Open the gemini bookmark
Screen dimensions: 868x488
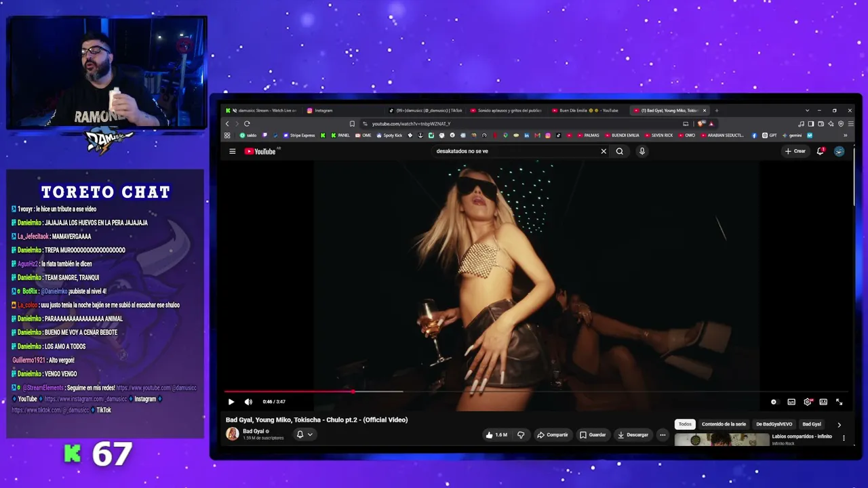[x=791, y=136]
